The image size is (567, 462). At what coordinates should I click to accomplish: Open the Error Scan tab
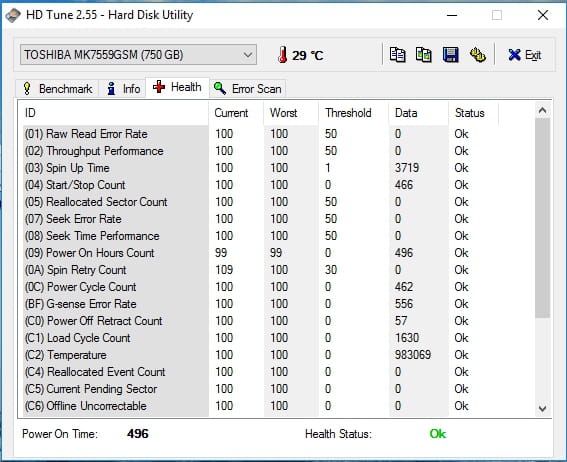[x=248, y=89]
